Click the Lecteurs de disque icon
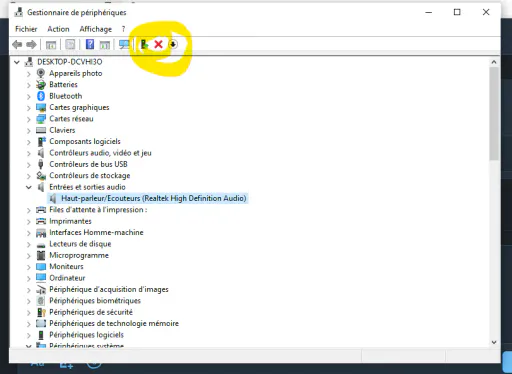Screen dimensions: 512x374 (x=41, y=245)
